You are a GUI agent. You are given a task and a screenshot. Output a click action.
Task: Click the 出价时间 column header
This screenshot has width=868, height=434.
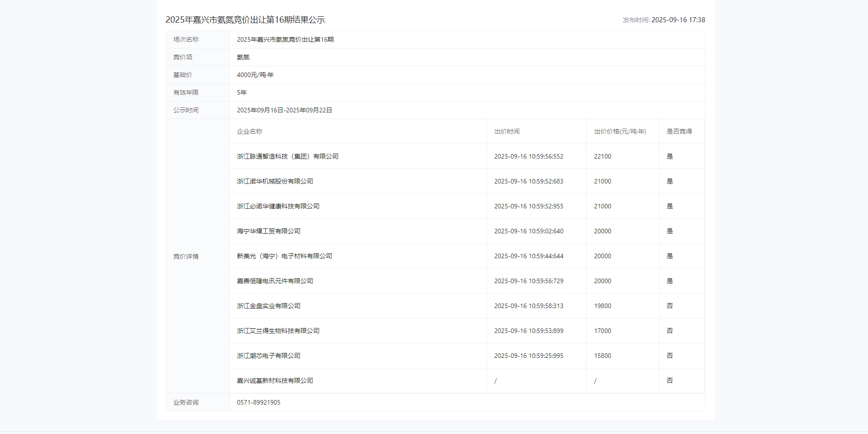[x=507, y=131]
